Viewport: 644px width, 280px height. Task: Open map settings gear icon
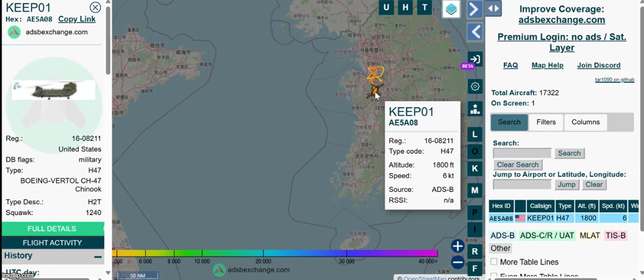(x=475, y=86)
